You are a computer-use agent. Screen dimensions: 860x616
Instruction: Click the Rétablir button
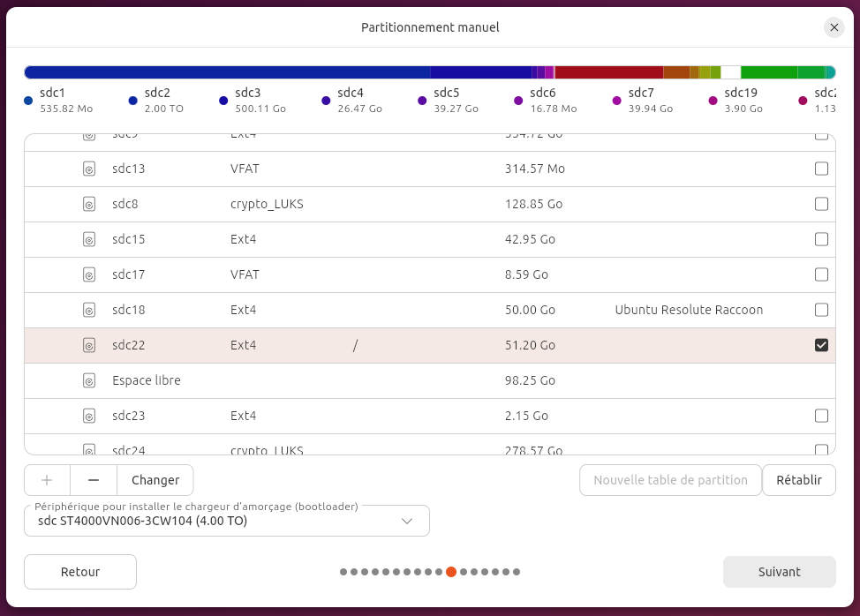(x=798, y=480)
